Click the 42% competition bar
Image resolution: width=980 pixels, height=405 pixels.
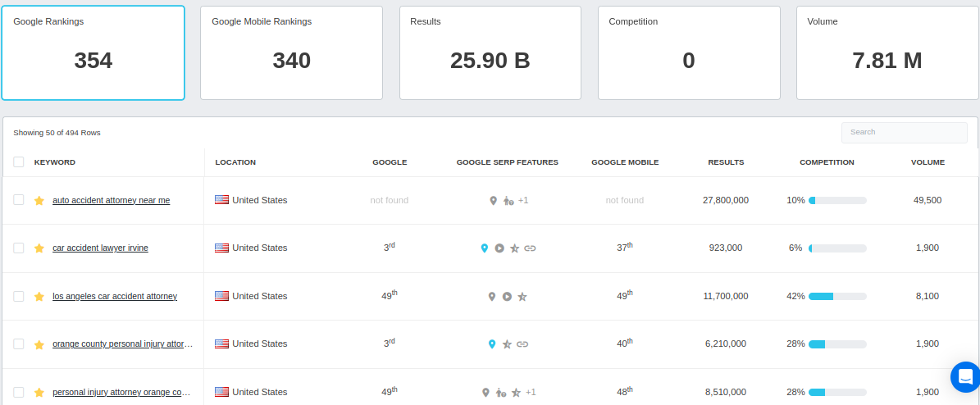coord(837,296)
